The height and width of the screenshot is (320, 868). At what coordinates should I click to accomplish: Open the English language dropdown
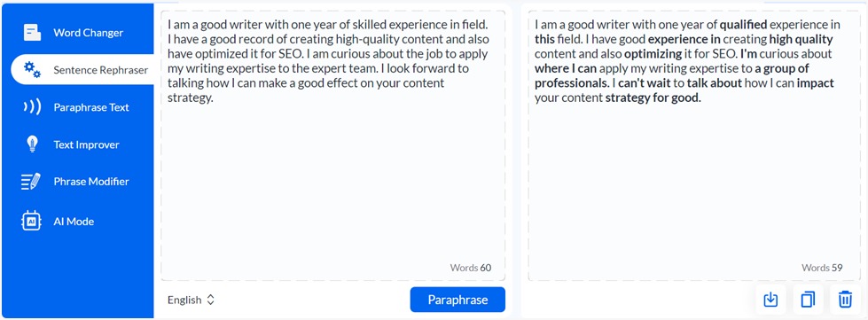click(191, 300)
